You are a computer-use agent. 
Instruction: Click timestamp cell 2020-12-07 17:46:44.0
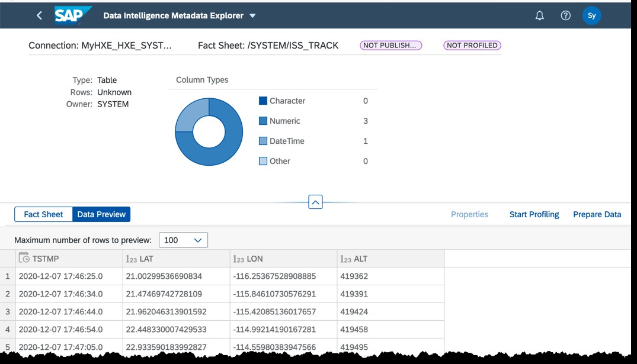click(x=69, y=312)
